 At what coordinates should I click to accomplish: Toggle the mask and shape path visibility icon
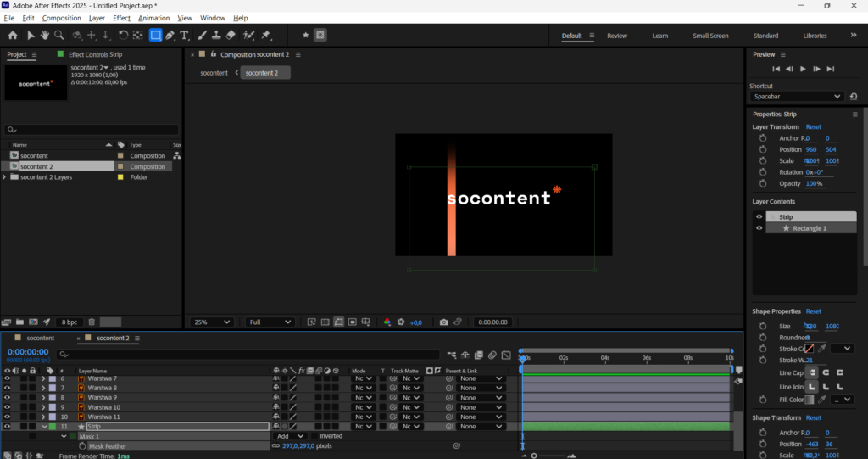(x=339, y=322)
